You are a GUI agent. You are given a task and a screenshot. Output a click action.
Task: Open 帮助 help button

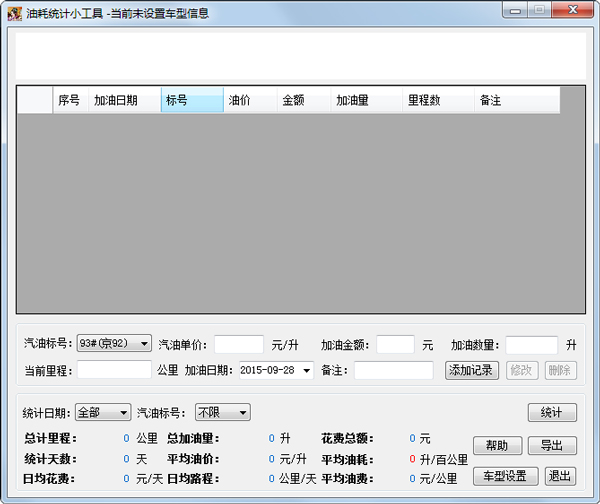(x=497, y=445)
